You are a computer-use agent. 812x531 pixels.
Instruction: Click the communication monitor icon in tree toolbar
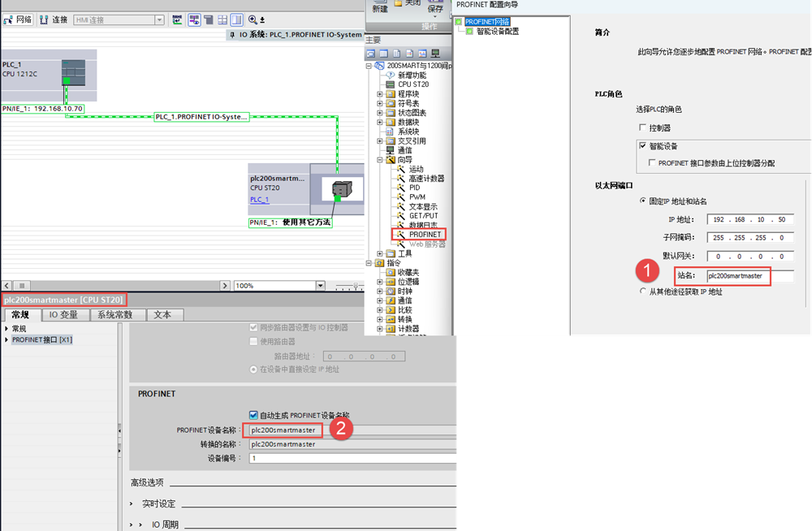435,54
